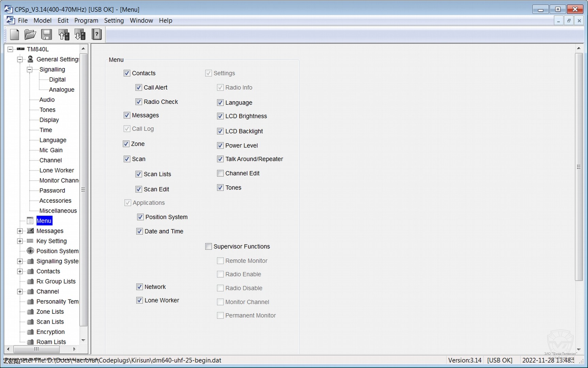Click the New file toolbar icon
588x368 pixels.
click(x=15, y=34)
